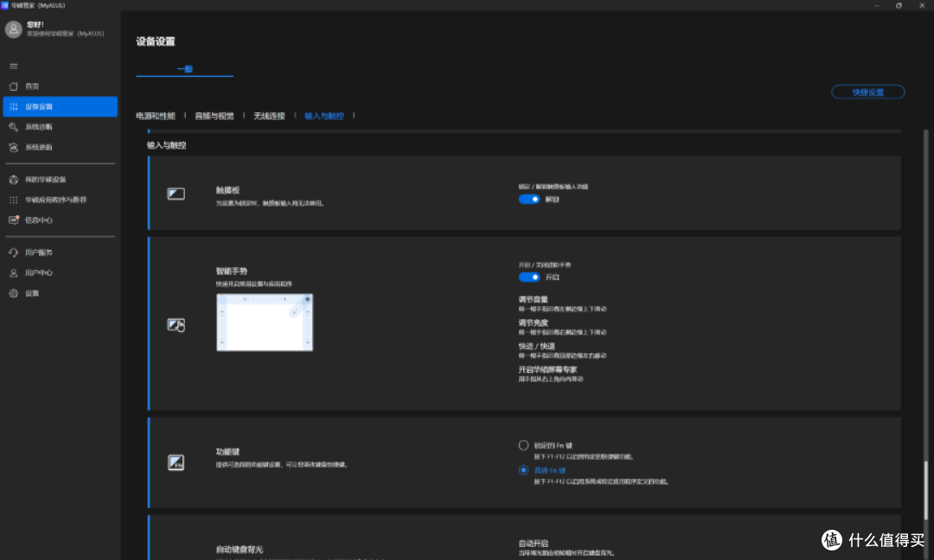The width and height of the screenshot is (934, 560).
Task: Click the 功能键 Fn key icon
Action: pyautogui.click(x=176, y=462)
